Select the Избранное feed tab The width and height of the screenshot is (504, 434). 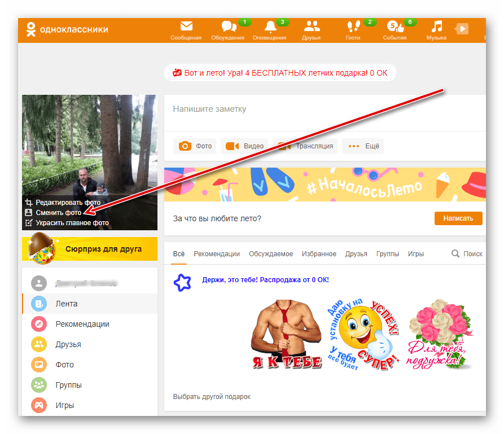[319, 254]
